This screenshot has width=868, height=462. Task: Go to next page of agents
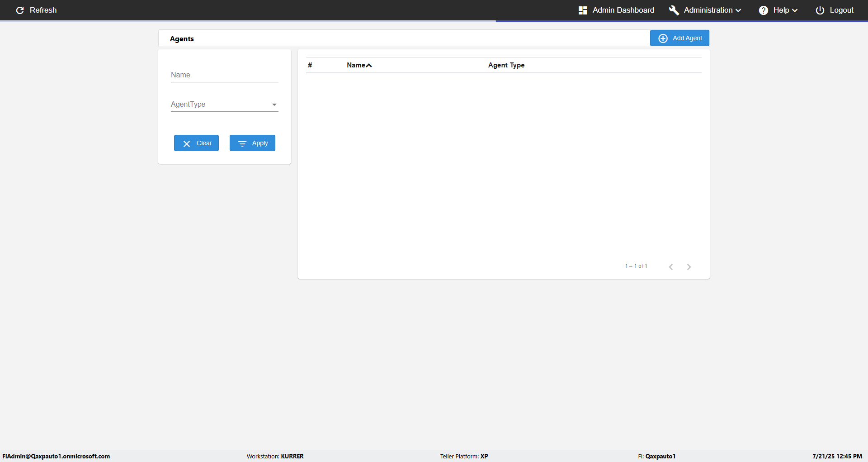pyautogui.click(x=689, y=267)
